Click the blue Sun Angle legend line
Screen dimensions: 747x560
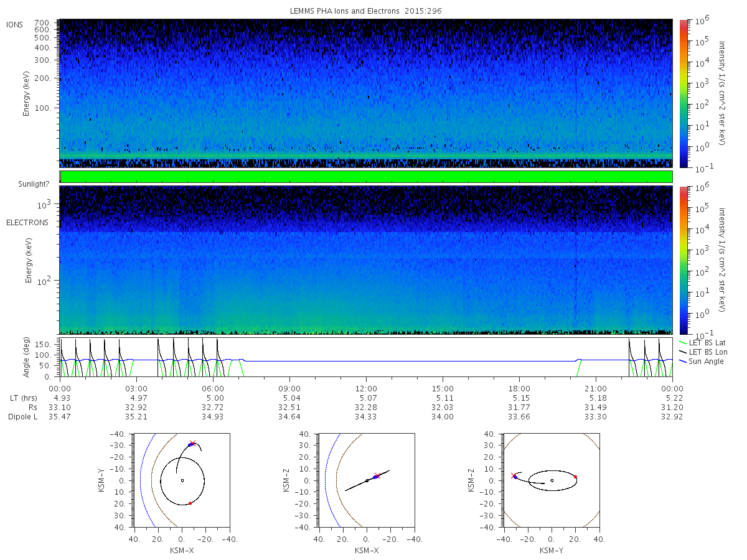pyautogui.click(x=682, y=361)
